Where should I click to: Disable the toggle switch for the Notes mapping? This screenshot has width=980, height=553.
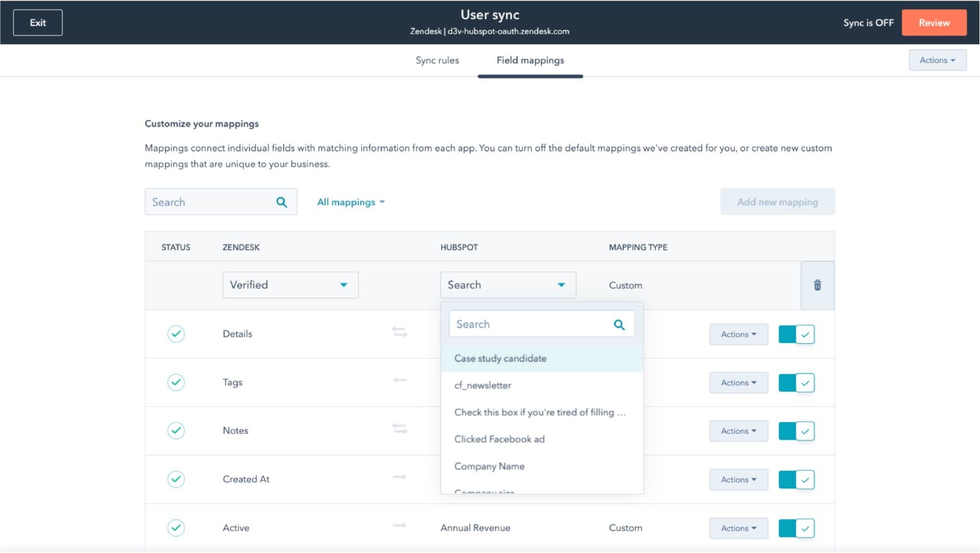tap(797, 431)
